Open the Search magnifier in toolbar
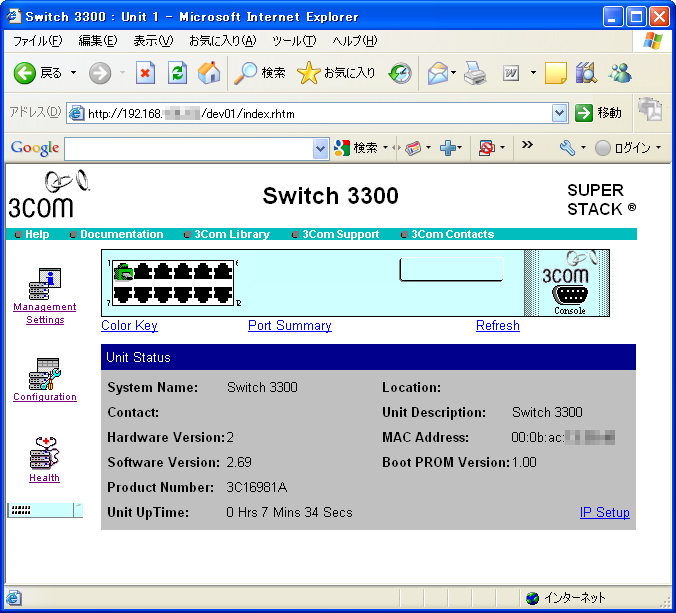This screenshot has height=613, width=676. (x=260, y=73)
